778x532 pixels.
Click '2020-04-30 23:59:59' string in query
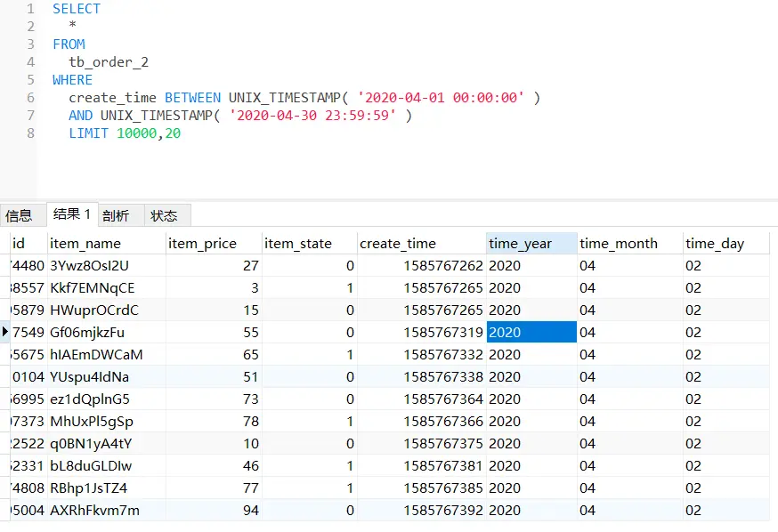click(x=312, y=116)
